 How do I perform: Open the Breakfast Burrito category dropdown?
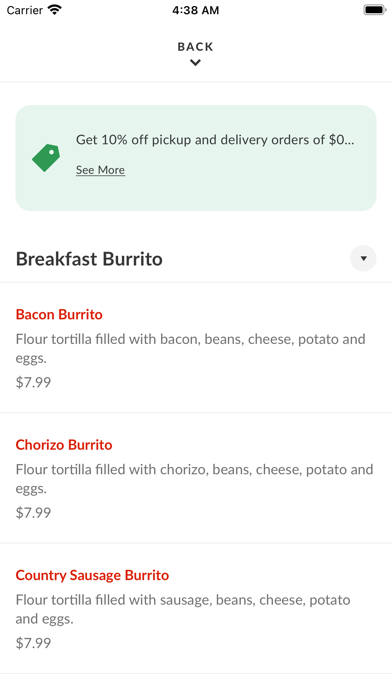pyautogui.click(x=363, y=258)
